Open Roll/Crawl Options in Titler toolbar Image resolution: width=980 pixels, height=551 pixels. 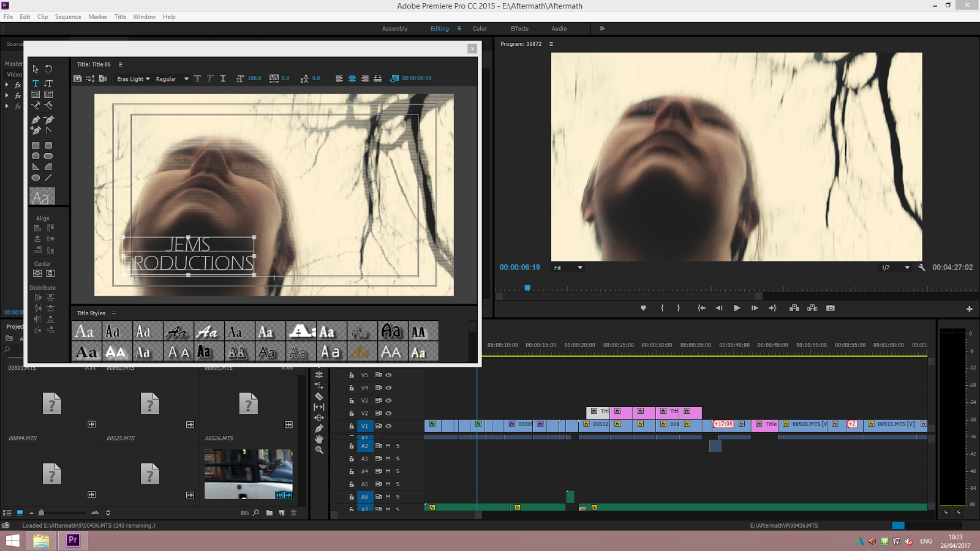tap(91, 78)
